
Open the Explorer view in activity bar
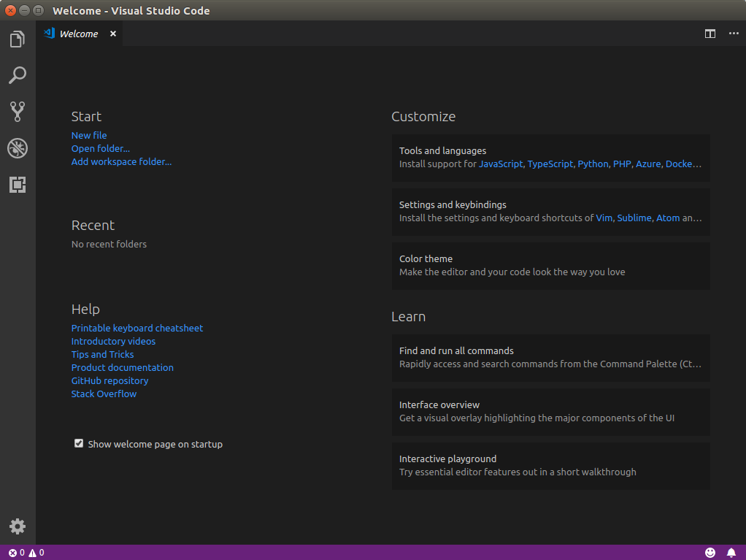pos(18,39)
